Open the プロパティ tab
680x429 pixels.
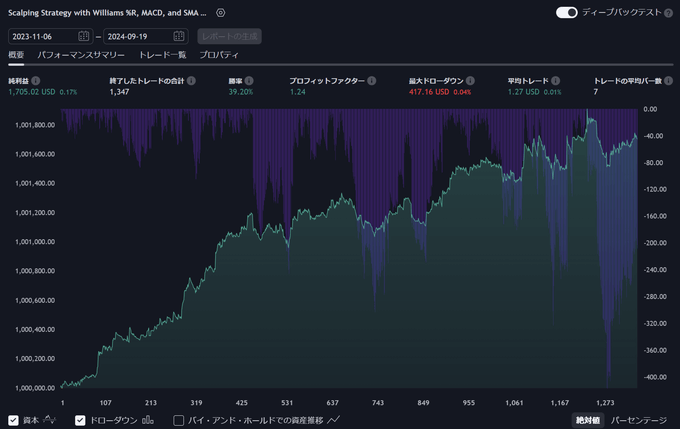click(x=219, y=55)
